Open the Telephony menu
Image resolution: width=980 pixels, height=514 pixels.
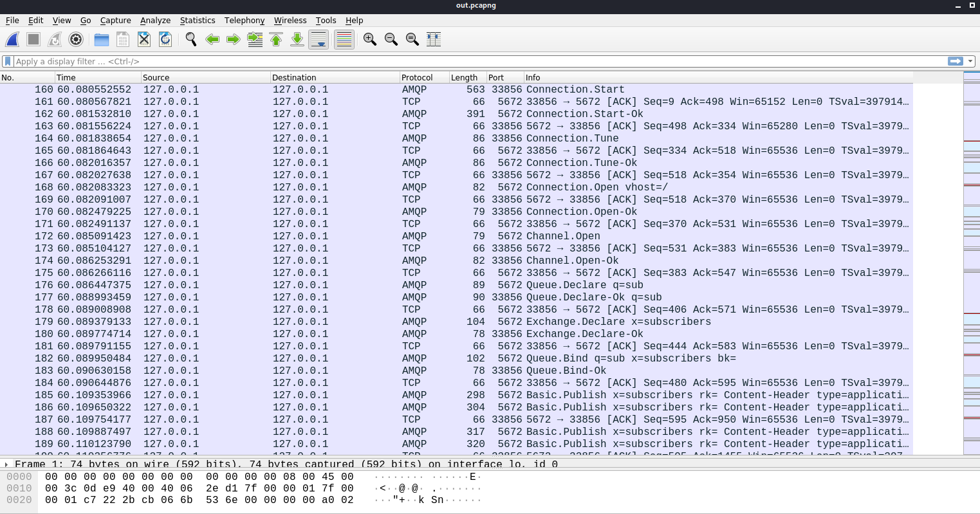245,20
